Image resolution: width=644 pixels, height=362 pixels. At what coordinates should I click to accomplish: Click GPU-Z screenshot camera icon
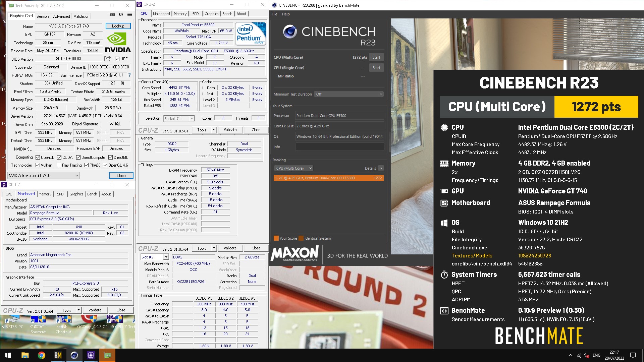tap(112, 14)
